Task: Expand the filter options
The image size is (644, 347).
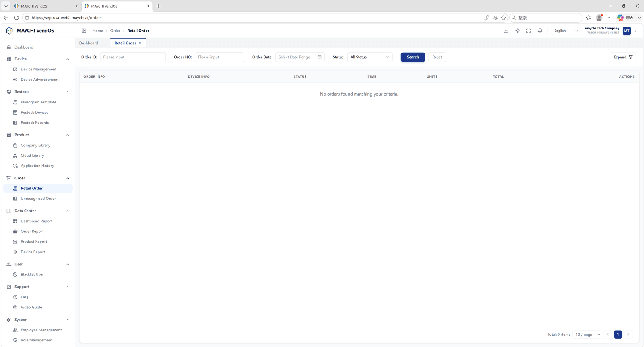Action: (x=623, y=57)
